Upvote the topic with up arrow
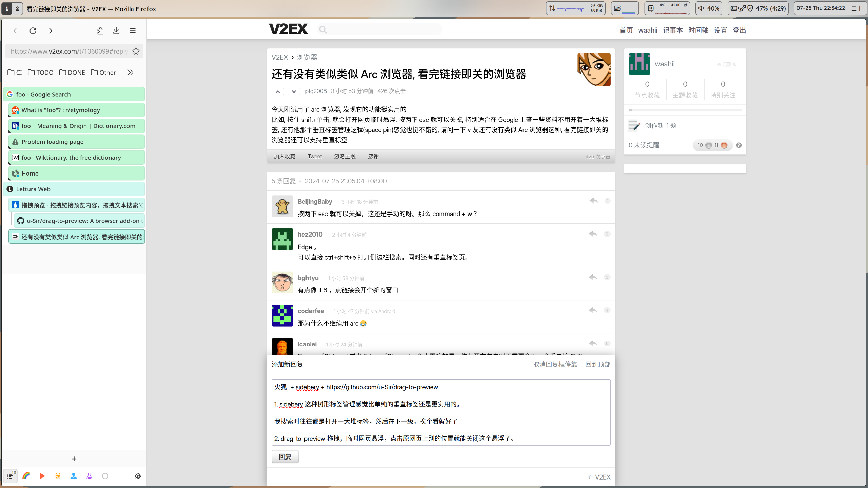The height and width of the screenshot is (488, 868). click(278, 91)
